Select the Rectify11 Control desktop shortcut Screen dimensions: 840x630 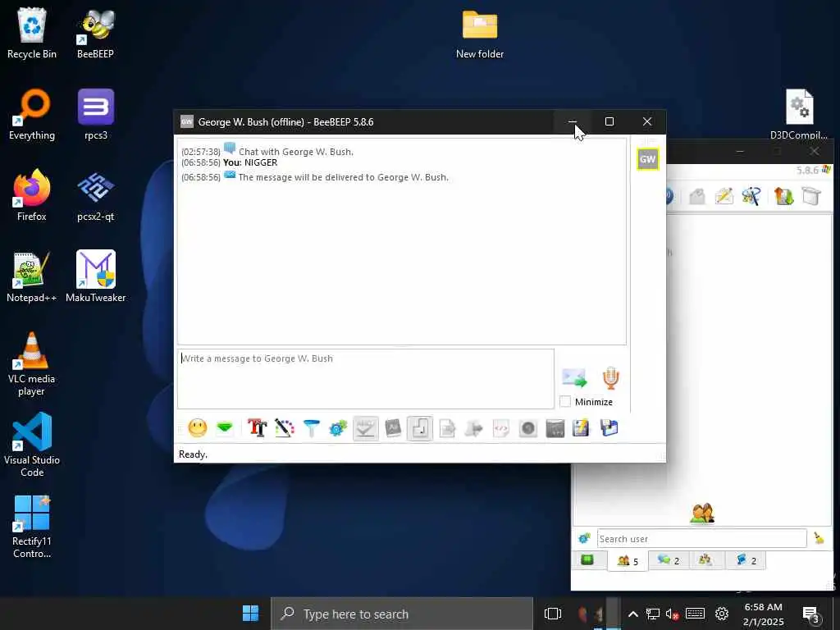[32, 527]
